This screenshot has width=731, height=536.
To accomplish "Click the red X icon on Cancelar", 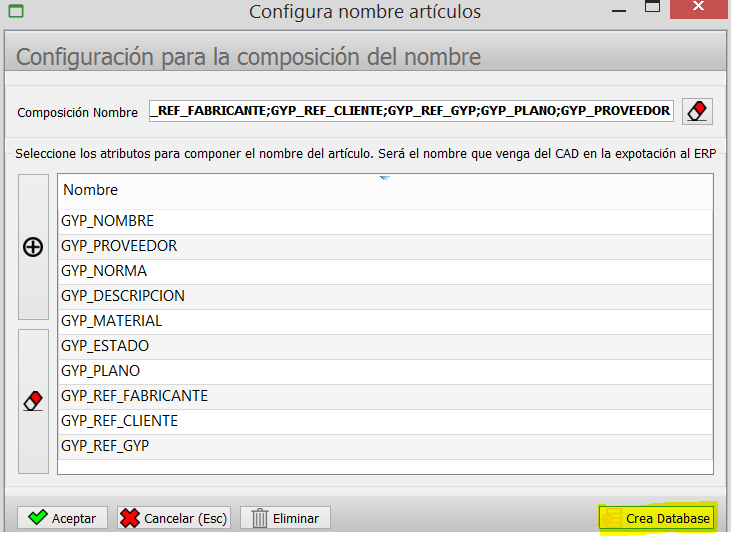I will pyautogui.click(x=130, y=518).
